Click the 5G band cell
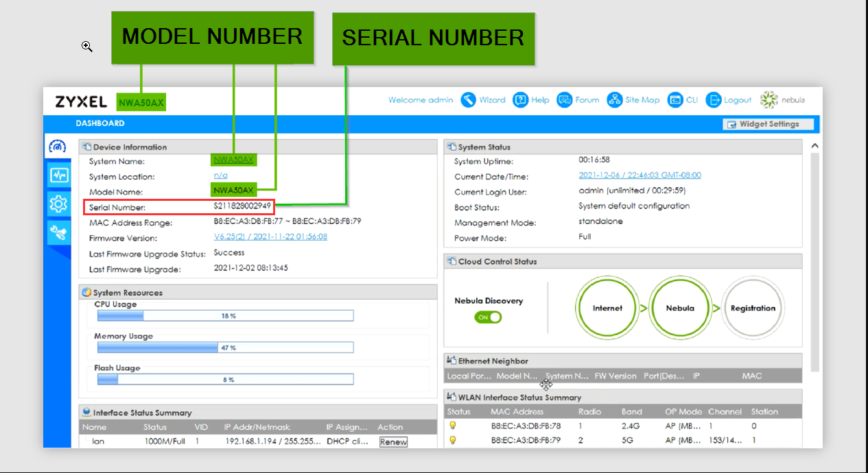This screenshot has height=473, width=868. (627, 440)
